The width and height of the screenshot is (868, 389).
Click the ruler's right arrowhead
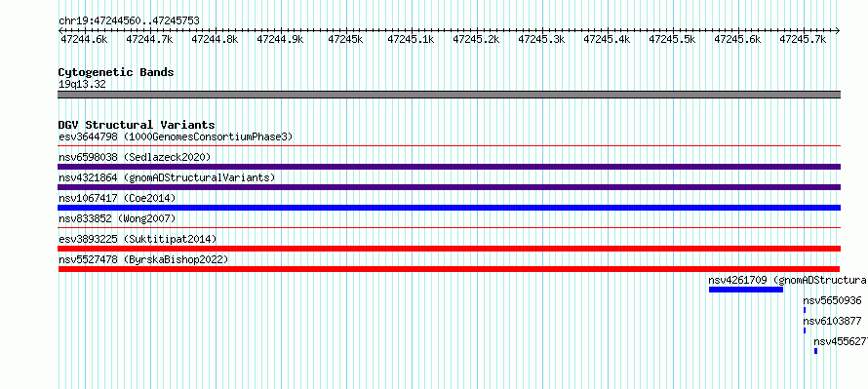click(x=838, y=30)
